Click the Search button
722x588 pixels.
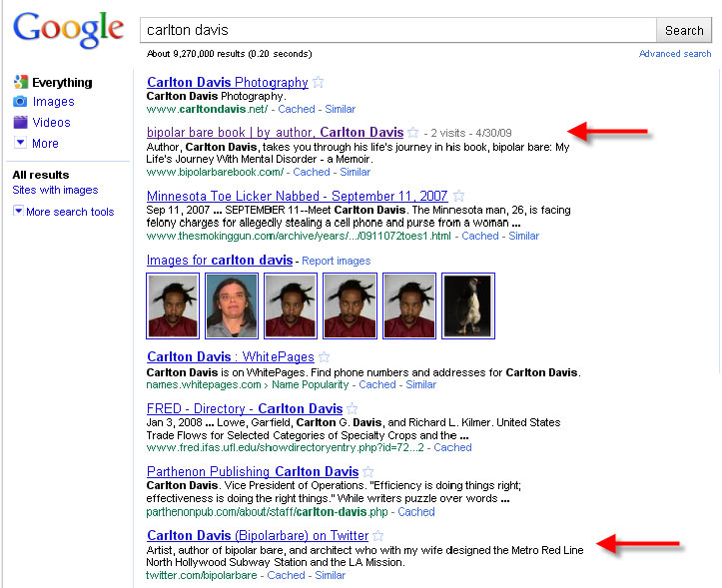tap(684, 30)
